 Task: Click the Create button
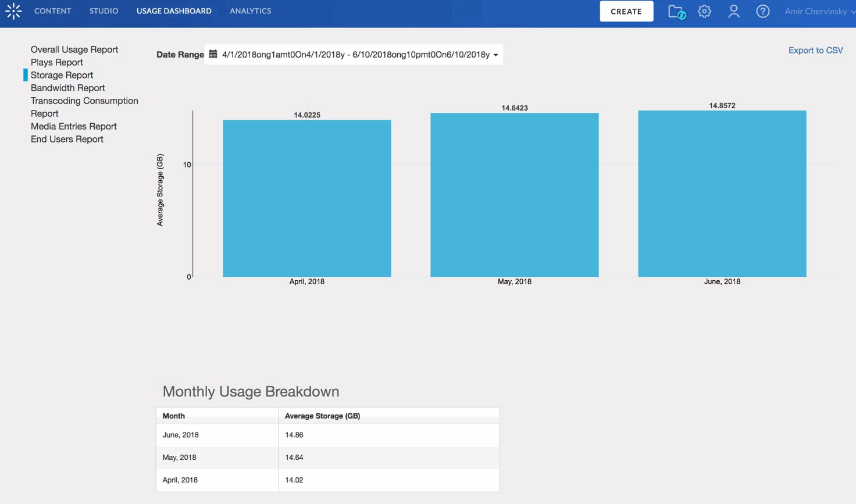(x=626, y=11)
